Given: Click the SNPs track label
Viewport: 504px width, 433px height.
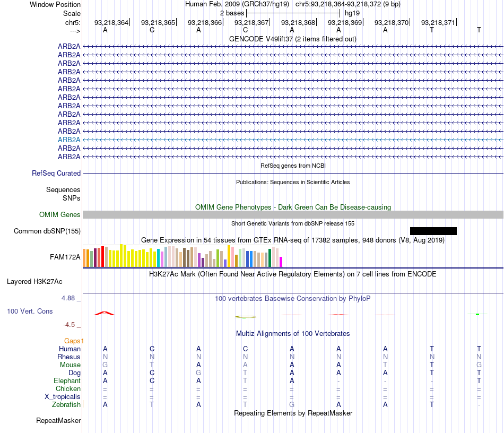Looking at the screenshot, I should pyautogui.click(x=72, y=198).
